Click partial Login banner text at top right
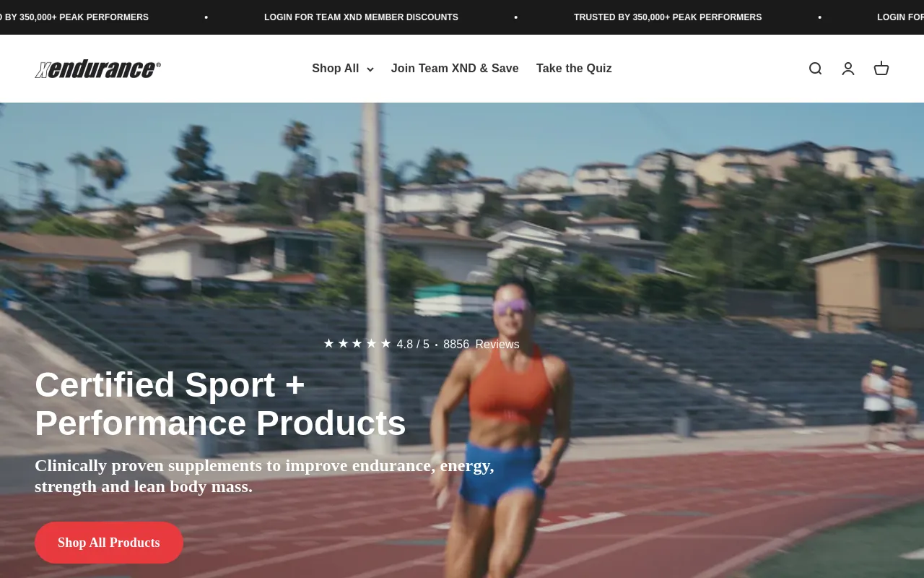This screenshot has height=578, width=924. [x=900, y=17]
